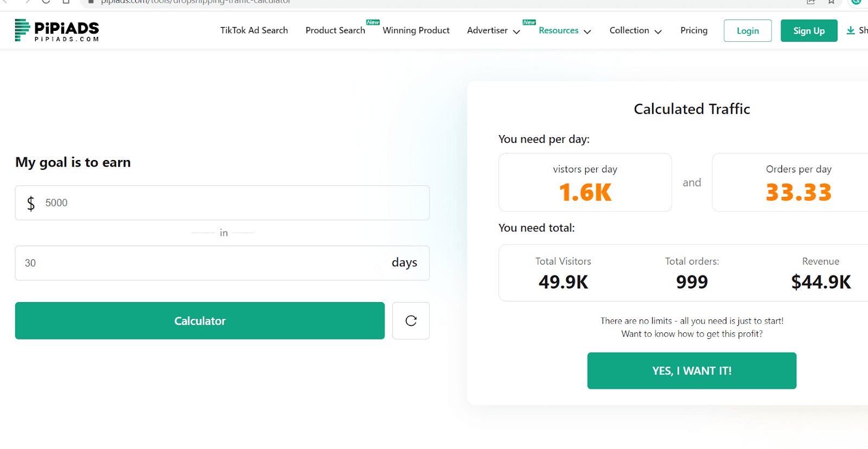Open the Resources dropdown menu
Screen dimensions: 868x449
pyautogui.click(x=564, y=30)
